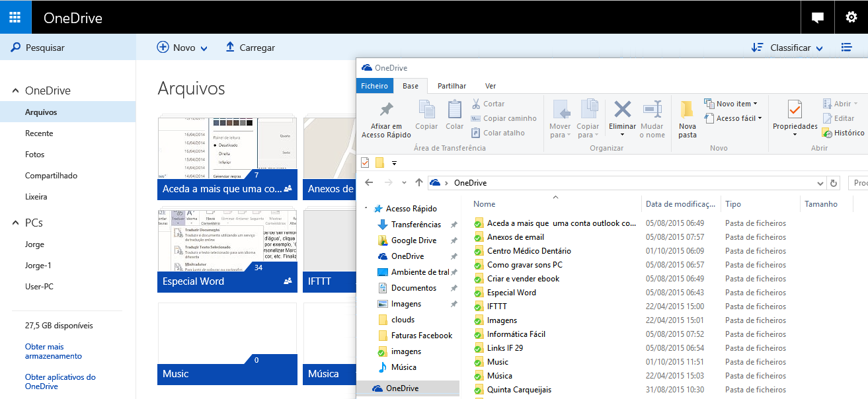Click the Colar clipboard icon in the ribbon
Viewport: 868px width, 399px height.
tap(455, 109)
